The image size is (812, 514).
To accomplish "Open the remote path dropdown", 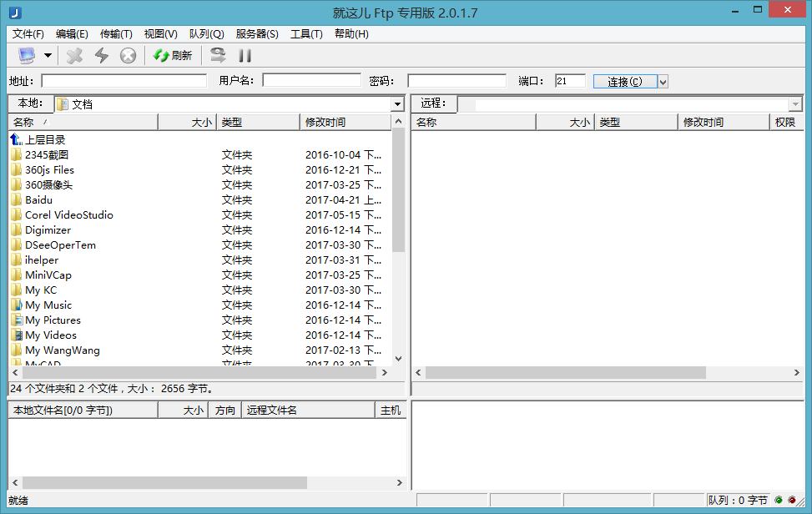I will pos(794,104).
